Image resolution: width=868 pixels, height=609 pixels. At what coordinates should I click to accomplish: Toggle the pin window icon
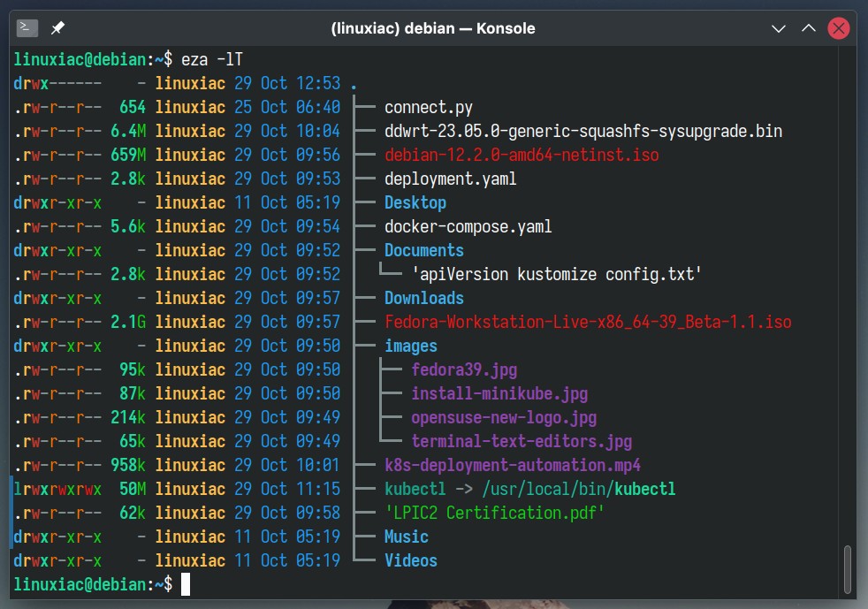click(x=57, y=27)
